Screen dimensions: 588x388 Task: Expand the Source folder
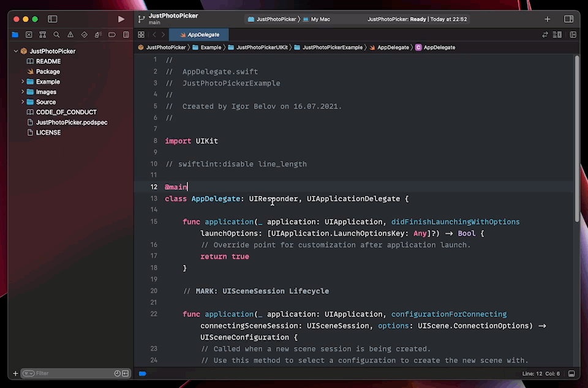tap(23, 102)
